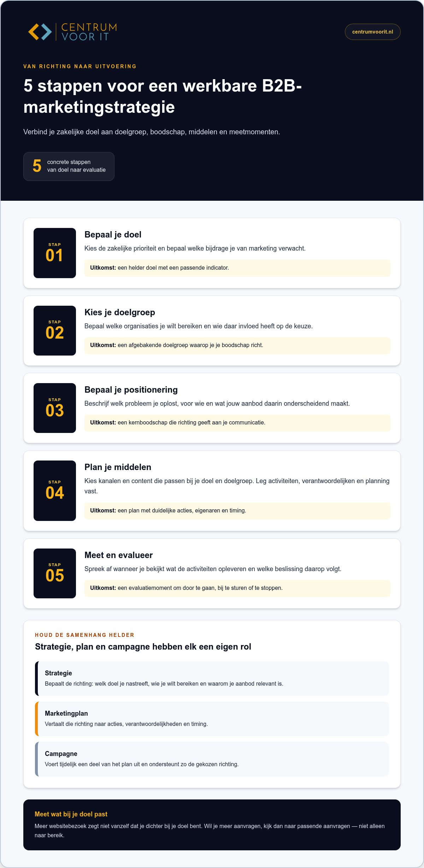The image size is (424, 868).
Task: Select the Marketingplan definition card
Action: 212,719
